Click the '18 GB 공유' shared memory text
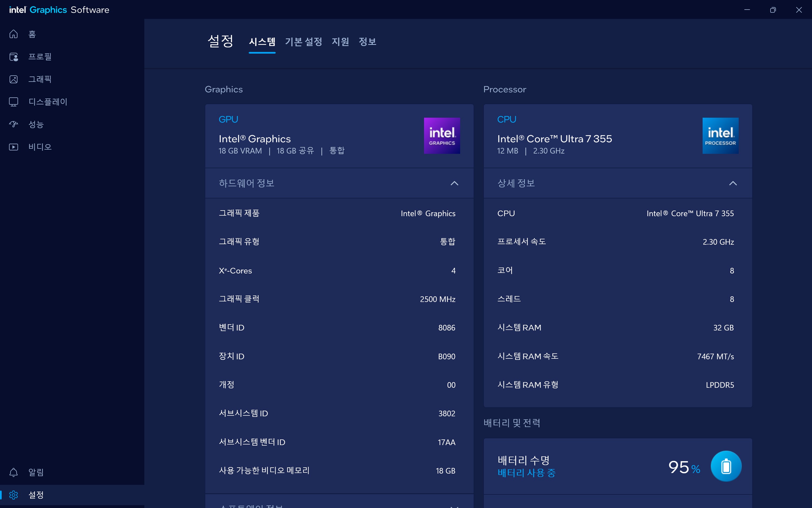The width and height of the screenshot is (812, 508). [x=295, y=151]
